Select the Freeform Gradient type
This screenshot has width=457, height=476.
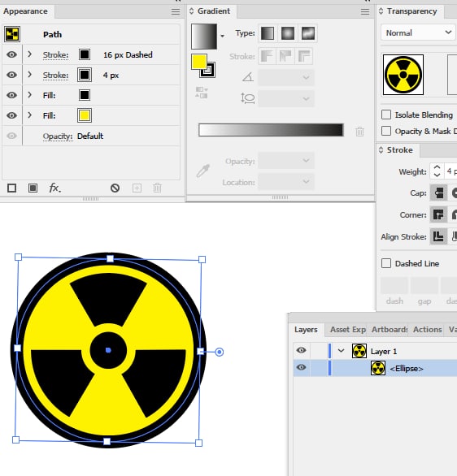click(x=308, y=33)
